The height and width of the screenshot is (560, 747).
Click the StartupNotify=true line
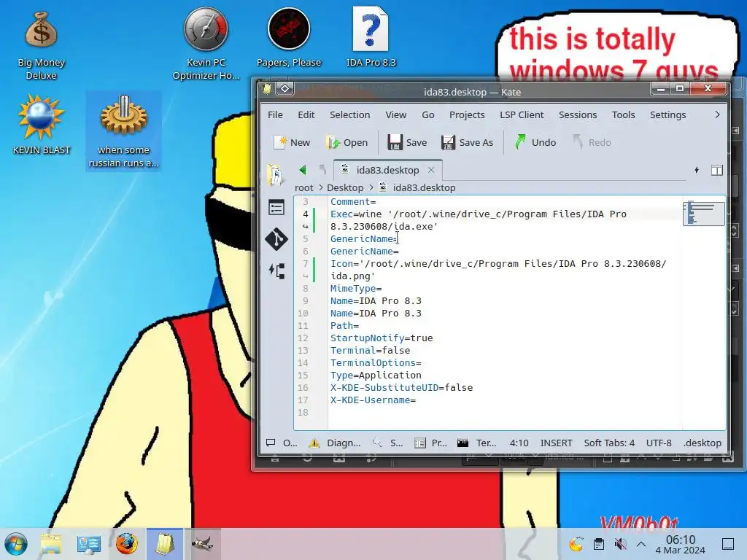tap(382, 338)
